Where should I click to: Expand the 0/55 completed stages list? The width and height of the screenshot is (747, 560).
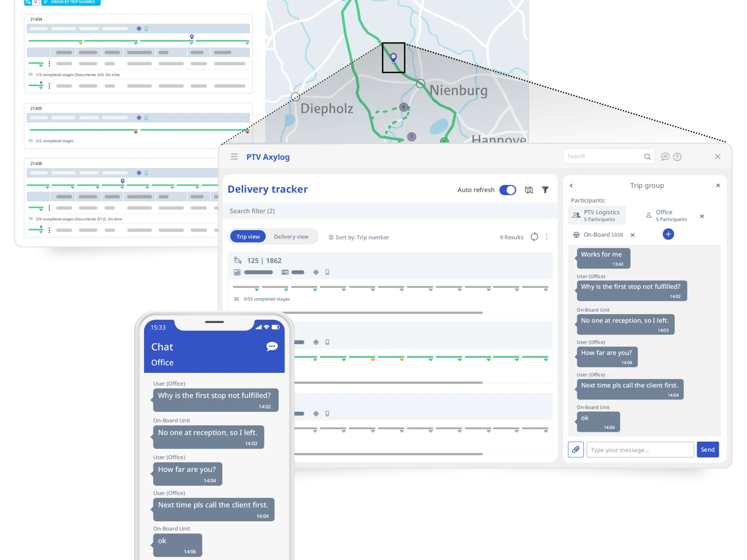coord(262,299)
